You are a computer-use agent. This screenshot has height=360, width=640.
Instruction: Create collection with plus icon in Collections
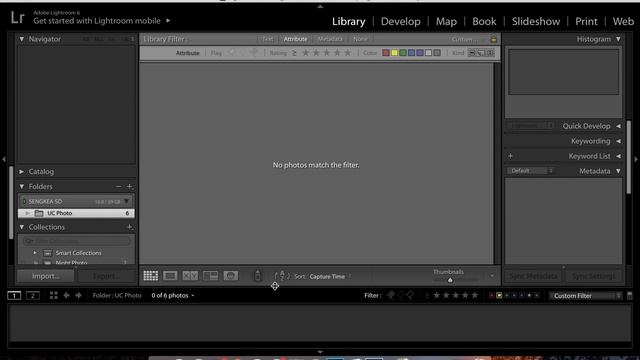click(x=129, y=227)
